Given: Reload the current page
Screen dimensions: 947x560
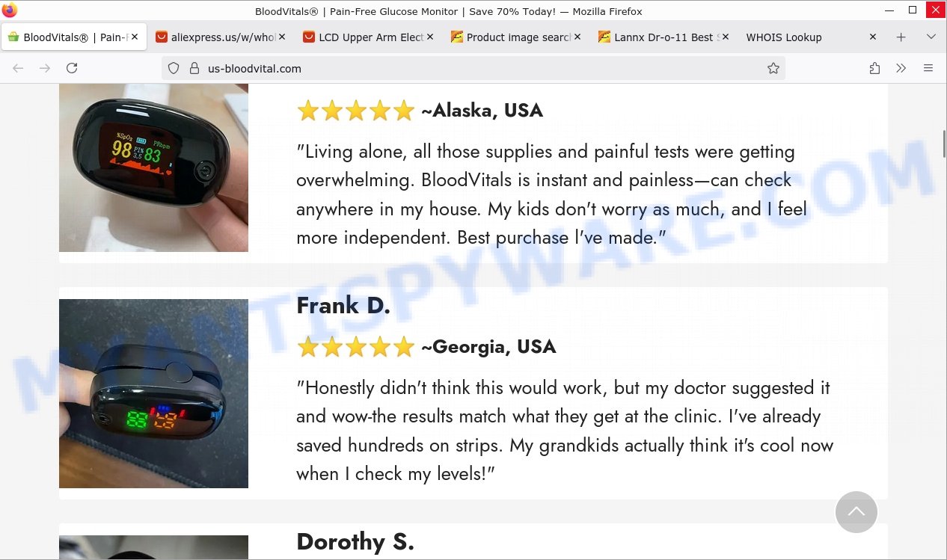Looking at the screenshot, I should [72, 68].
